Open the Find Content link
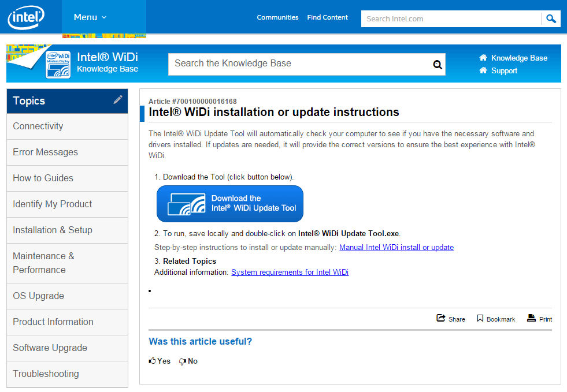Image resolution: width=567 pixels, height=392 pixels. coord(327,17)
